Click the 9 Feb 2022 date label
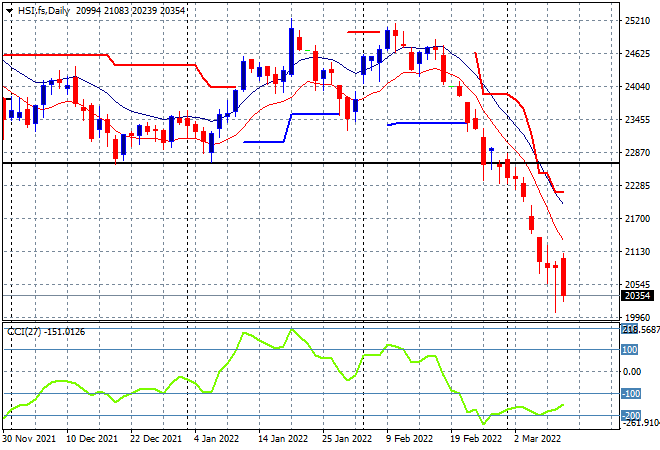660x450 pixels. 409,439
